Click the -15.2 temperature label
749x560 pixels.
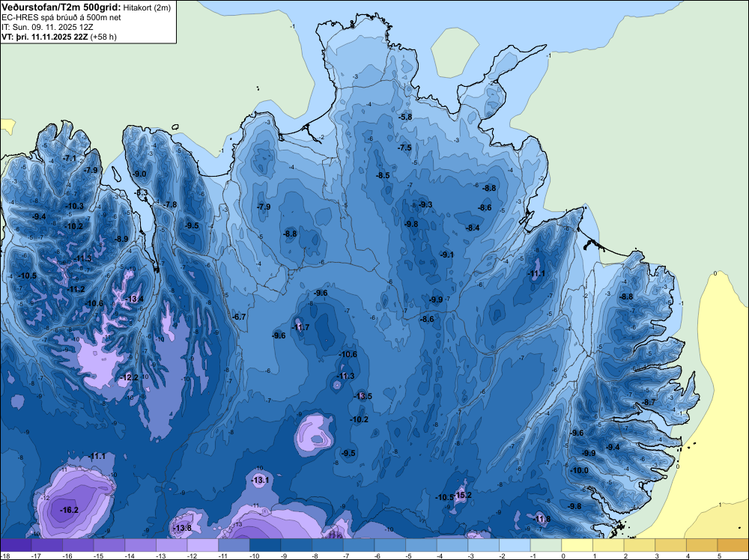pos(463,495)
